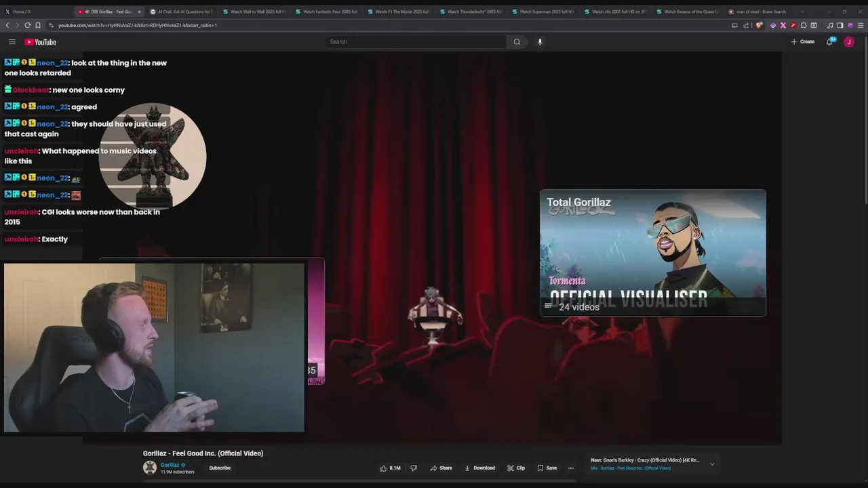The width and height of the screenshot is (868, 488).
Task: Create a Clip of this video
Action: pos(516,468)
